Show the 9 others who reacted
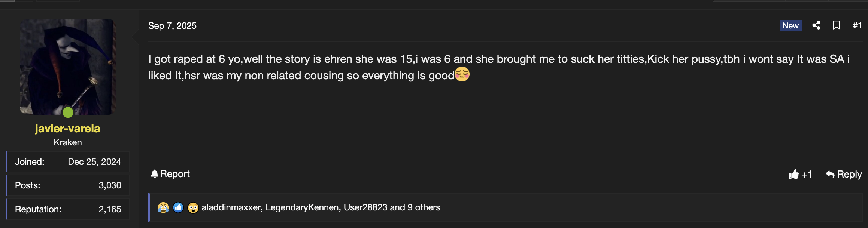 [x=424, y=207]
